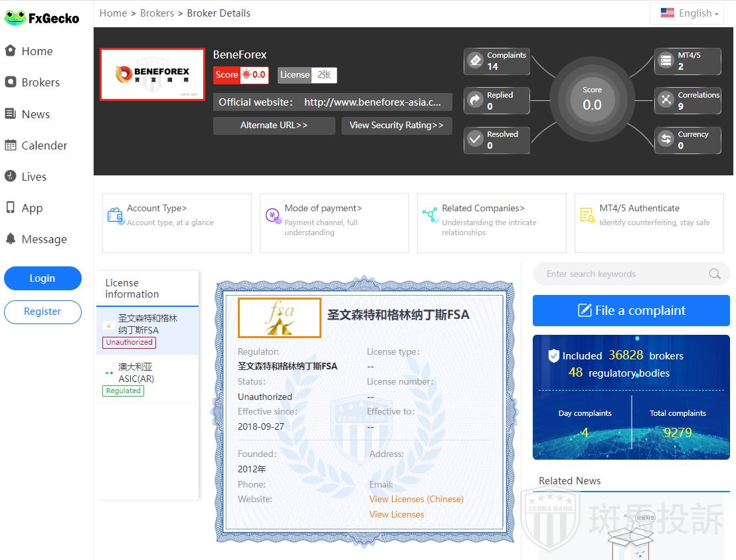
Task: Click the Resolved checkmark icon
Action: tap(475, 140)
